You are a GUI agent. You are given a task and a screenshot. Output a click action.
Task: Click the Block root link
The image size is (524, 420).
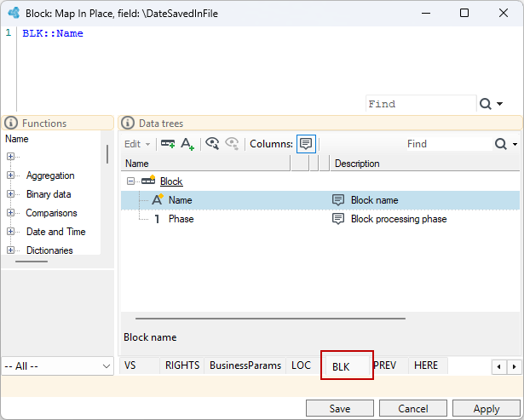point(171,181)
